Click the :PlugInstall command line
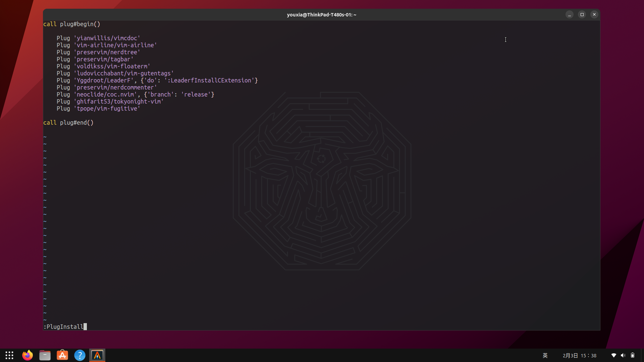The height and width of the screenshot is (362, 644). (x=64, y=326)
